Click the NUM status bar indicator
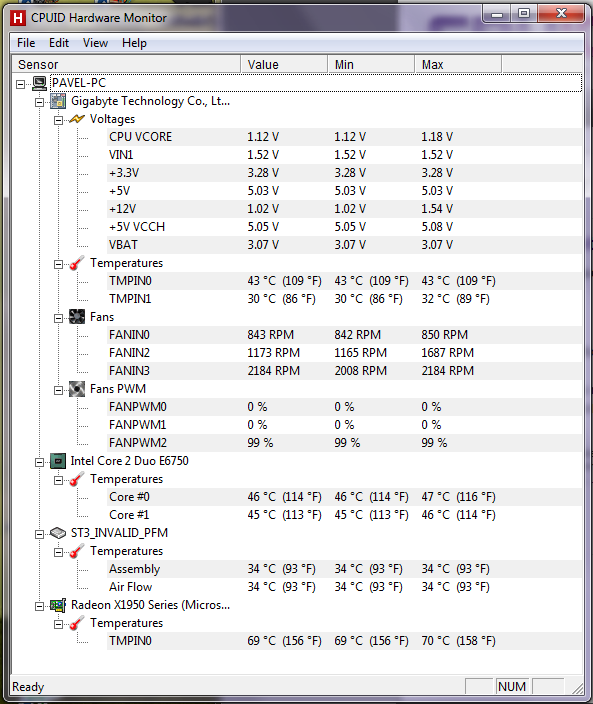 pos(512,686)
